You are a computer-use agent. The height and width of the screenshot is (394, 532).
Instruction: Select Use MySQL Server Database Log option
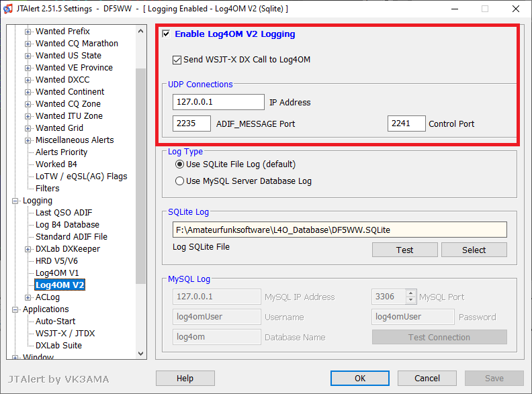pyautogui.click(x=179, y=181)
